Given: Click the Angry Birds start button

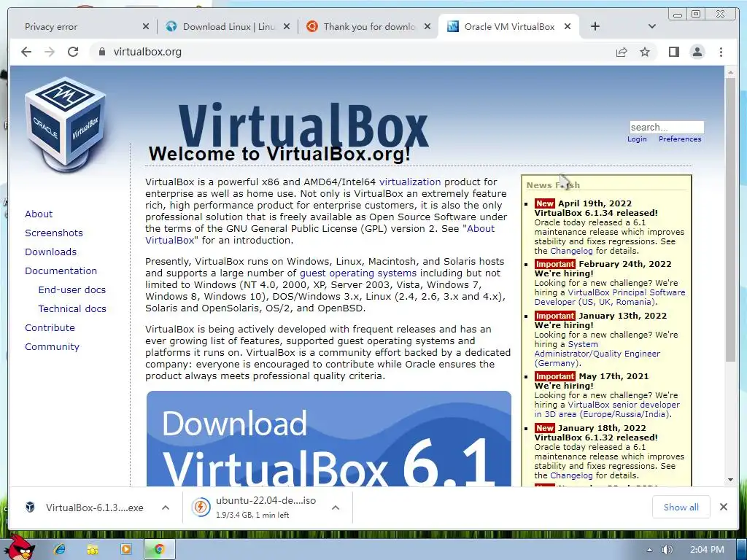Looking at the screenshot, I should pos(20,548).
